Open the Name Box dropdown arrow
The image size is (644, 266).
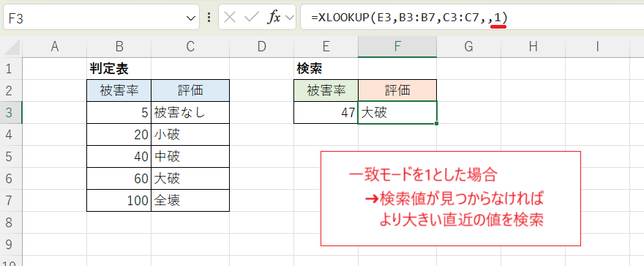pyautogui.click(x=190, y=18)
